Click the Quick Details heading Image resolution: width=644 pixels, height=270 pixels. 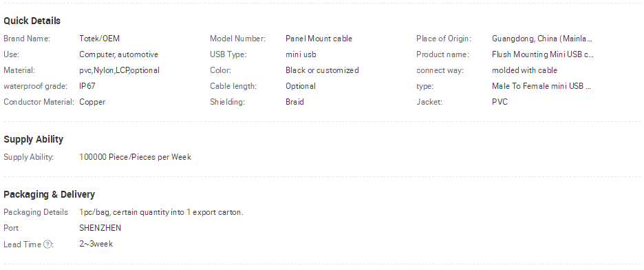pos(32,21)
